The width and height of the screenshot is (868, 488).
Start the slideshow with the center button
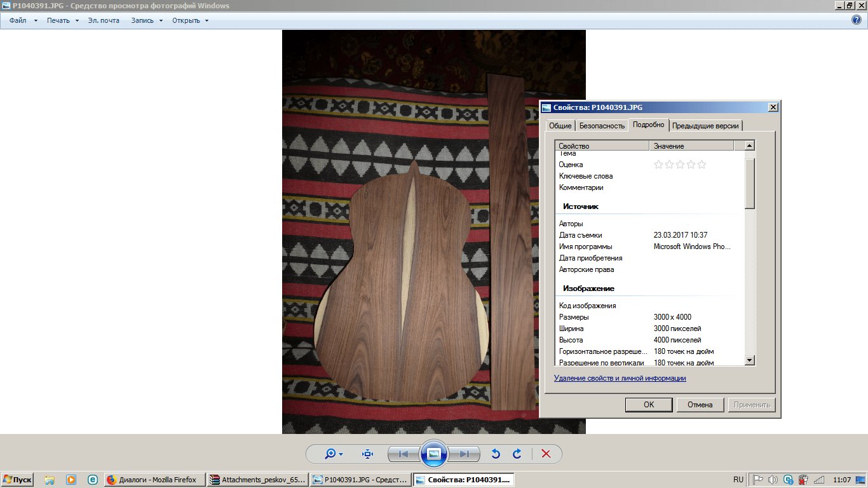pyautogui.click(x=434, y=454)
